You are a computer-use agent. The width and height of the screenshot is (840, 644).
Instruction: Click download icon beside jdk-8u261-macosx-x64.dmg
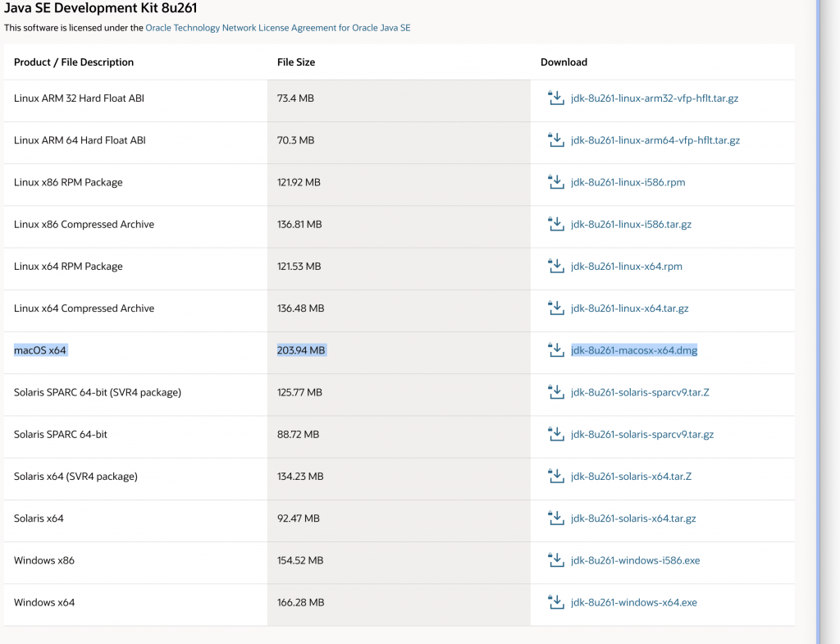[556, 350]
